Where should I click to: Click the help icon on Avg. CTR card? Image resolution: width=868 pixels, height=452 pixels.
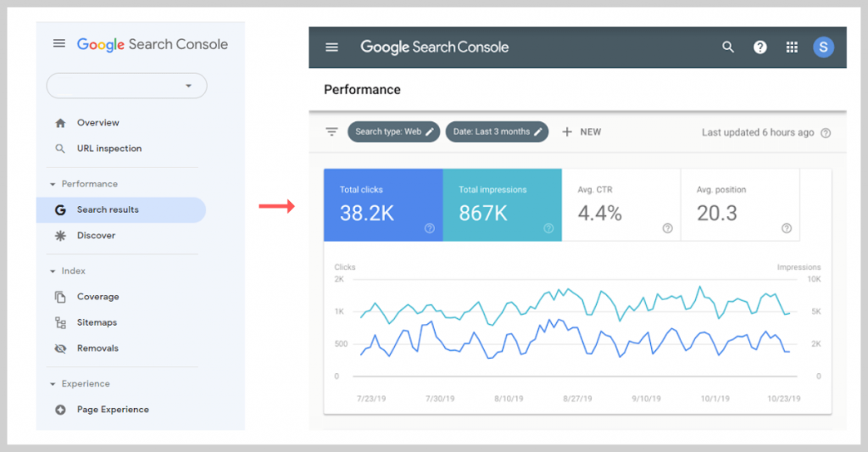point(668,228)
